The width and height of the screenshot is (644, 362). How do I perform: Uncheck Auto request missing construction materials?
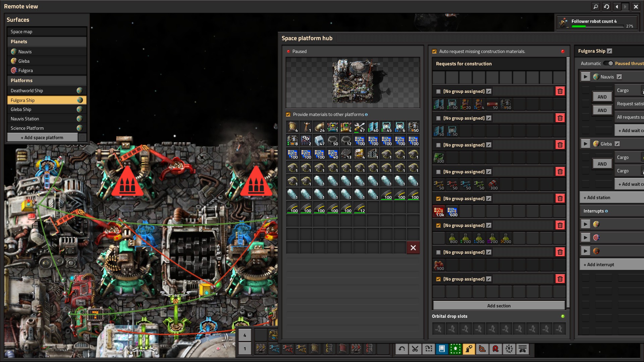(434, 51)
